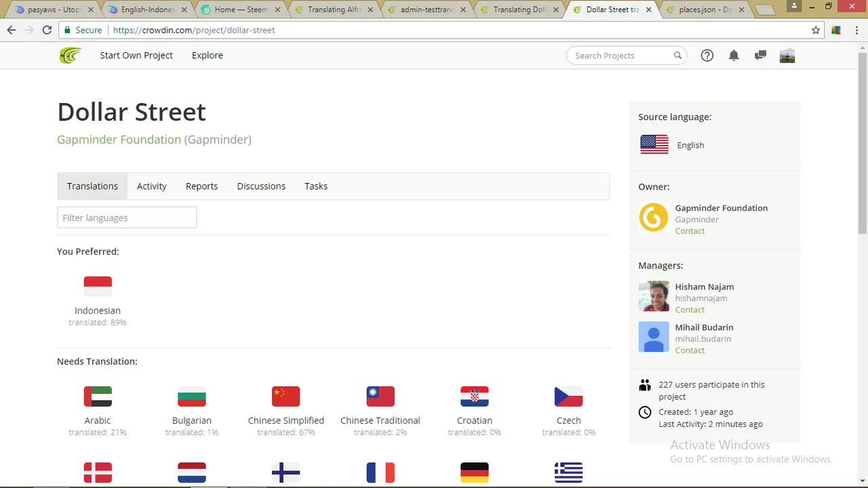Open the messages chat icon

(x=760, y=56)
